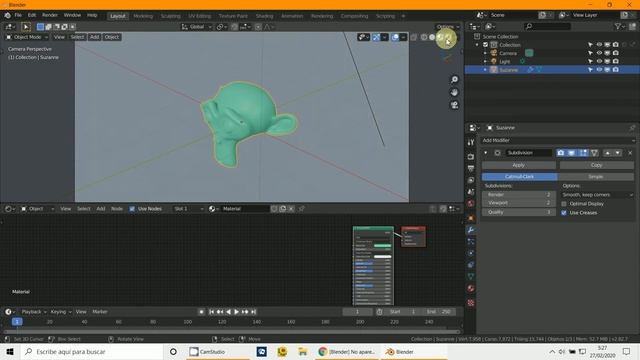The height and width of the screenshot is (360, 640).
Task: Open the Modifiers wrench tab in Properties
Action: (471, 230)
